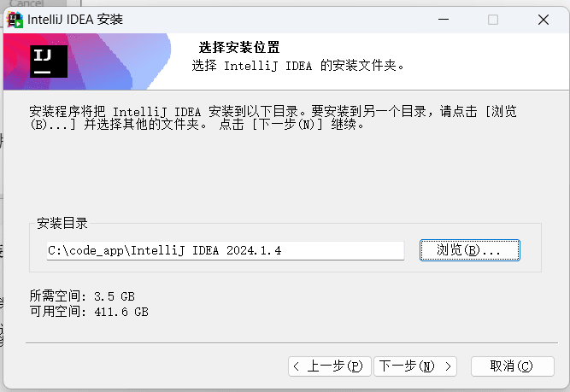The height and width of the screenshot is (392, 570).
Task: Click the 所需空间: 3.5 GB text
Action: click(82, 296)
